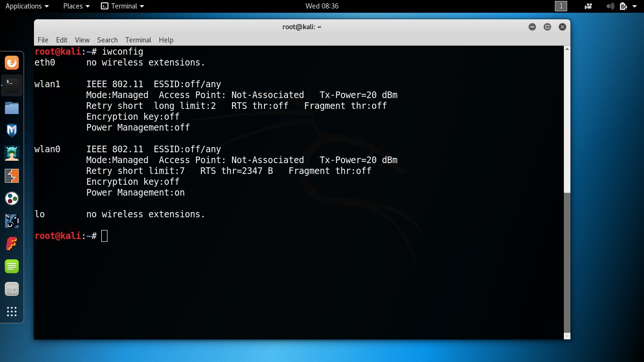Launch Burp Suite from the dock

click(12, 176)
